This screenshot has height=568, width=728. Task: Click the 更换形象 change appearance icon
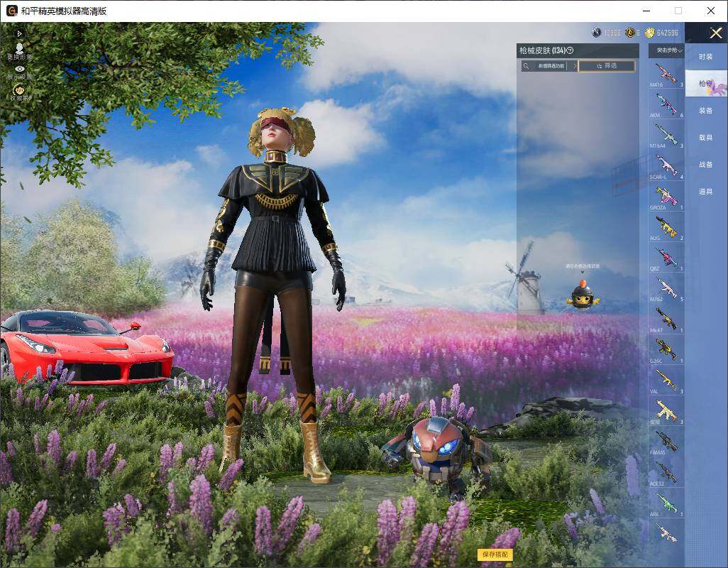(x=19, y=50)
